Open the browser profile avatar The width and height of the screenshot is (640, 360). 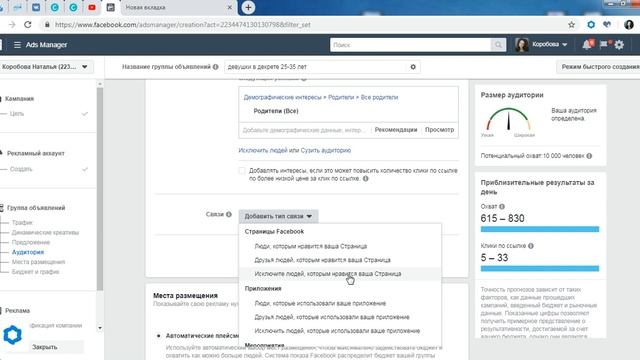click(x=629, y=24)
